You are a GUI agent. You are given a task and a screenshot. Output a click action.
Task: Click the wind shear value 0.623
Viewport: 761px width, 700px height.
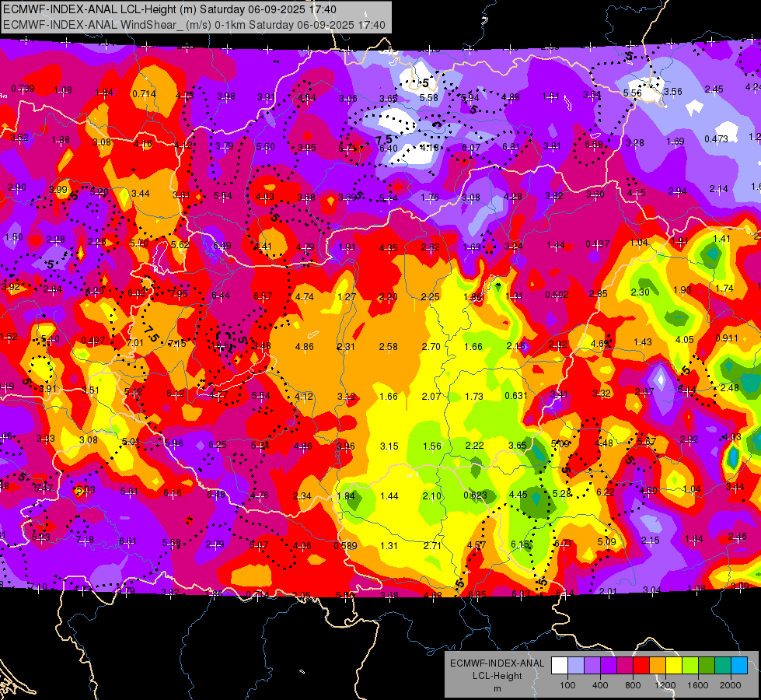pos(475,495)
